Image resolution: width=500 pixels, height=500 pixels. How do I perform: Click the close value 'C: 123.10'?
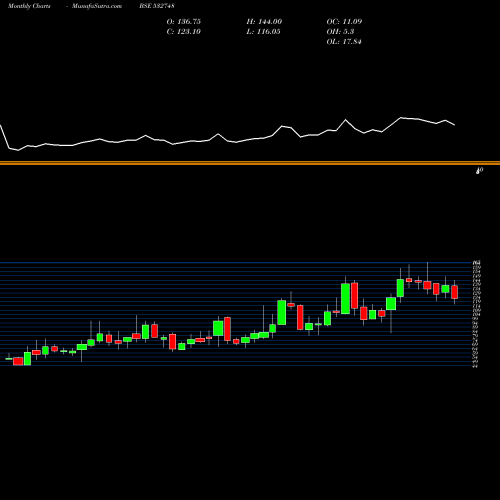pos(184,32)
